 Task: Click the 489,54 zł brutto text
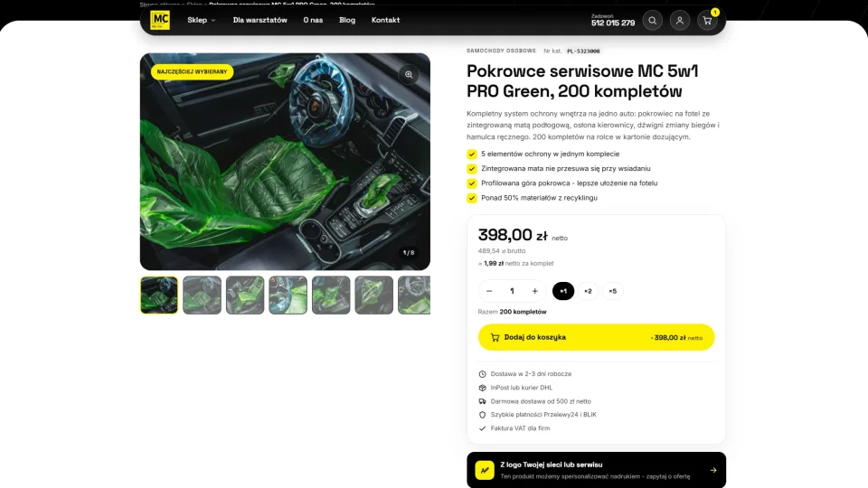coord(502,250)
